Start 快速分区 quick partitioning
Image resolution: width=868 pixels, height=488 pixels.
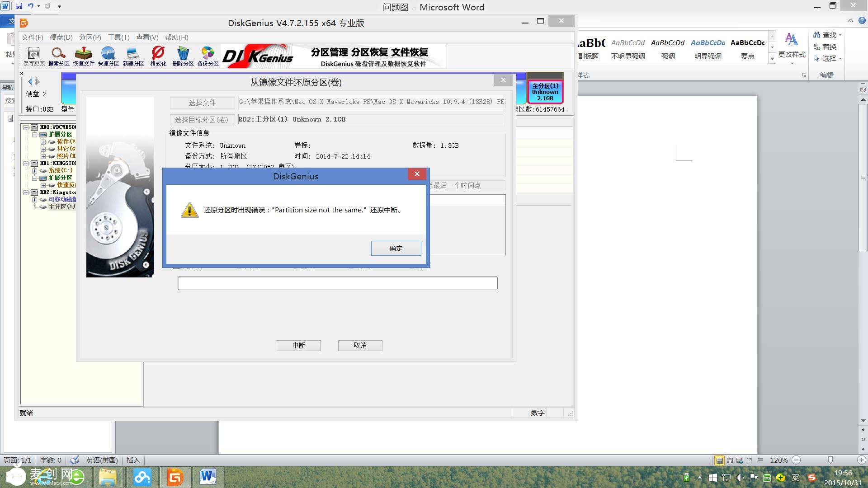click(108, 56)
